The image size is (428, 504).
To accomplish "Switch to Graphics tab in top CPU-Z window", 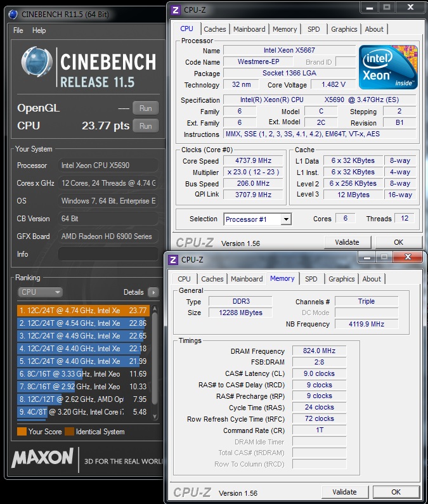I will point(344,29).
